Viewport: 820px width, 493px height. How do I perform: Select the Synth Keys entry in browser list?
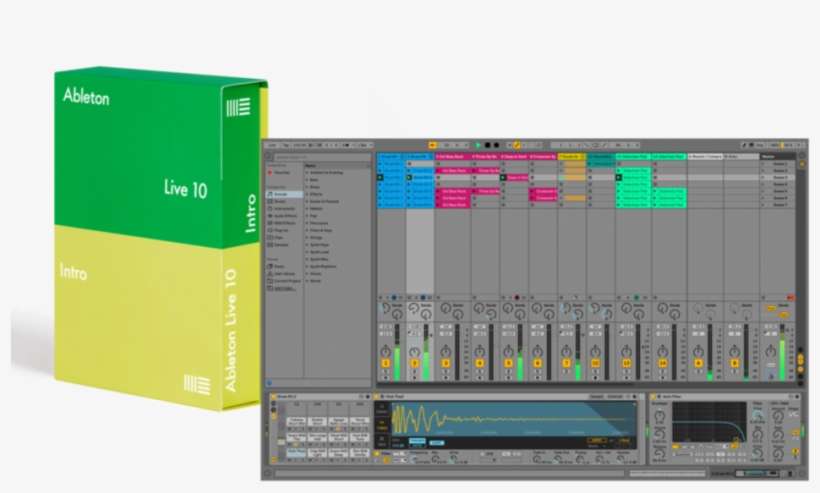pyautogui.click(x=320, y=245)
